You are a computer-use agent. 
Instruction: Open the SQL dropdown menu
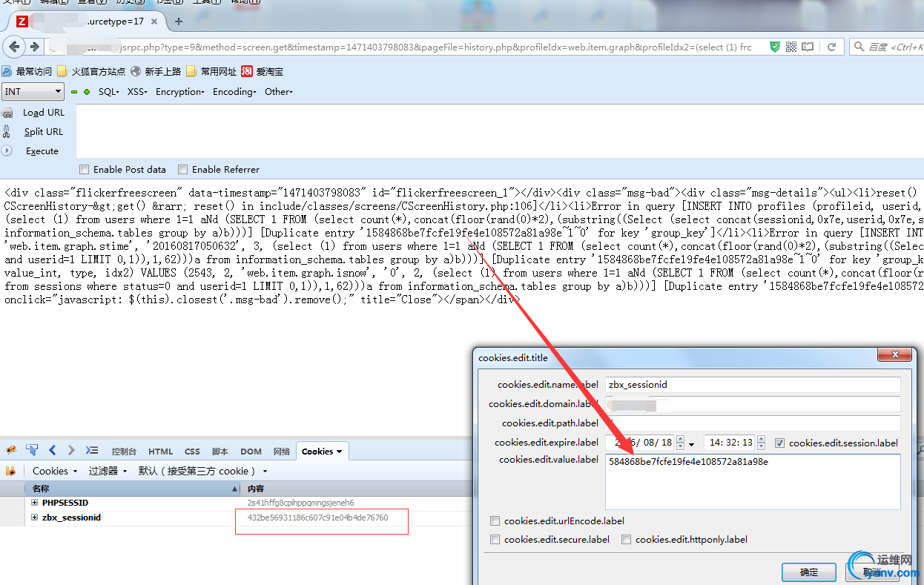pyautogui.click(x=108, y=92)
